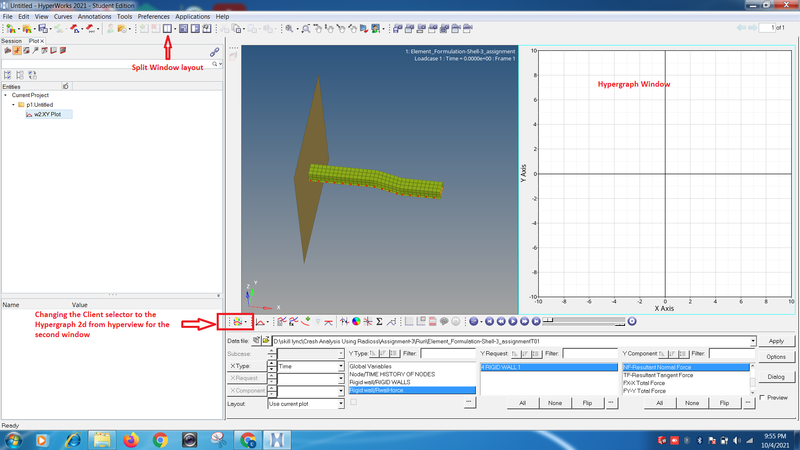The width and height of the screenshot is (800, 450).
Task: Click the notes speech bubble icon
Action: 444,321
